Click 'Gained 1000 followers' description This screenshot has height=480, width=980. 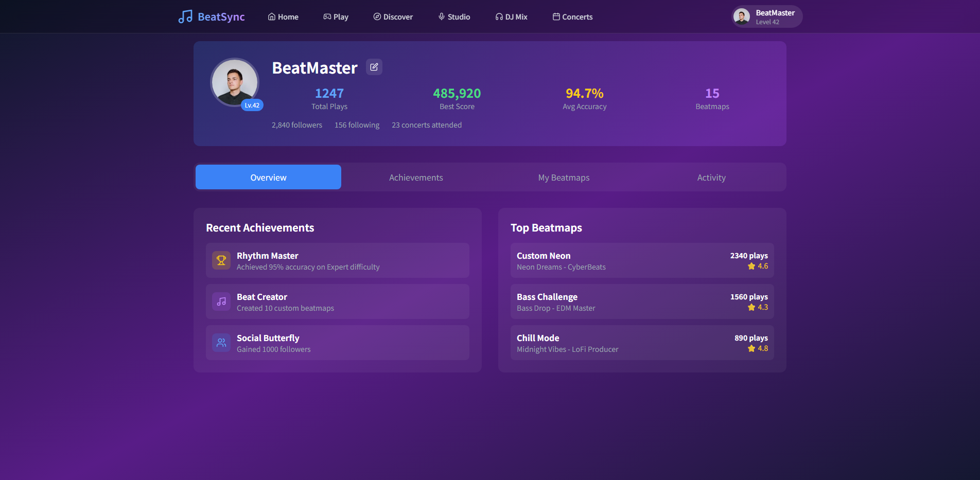274,349
